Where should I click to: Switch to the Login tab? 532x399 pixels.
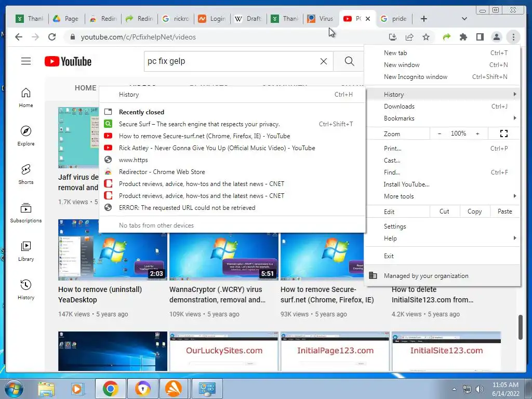[212, 19]
